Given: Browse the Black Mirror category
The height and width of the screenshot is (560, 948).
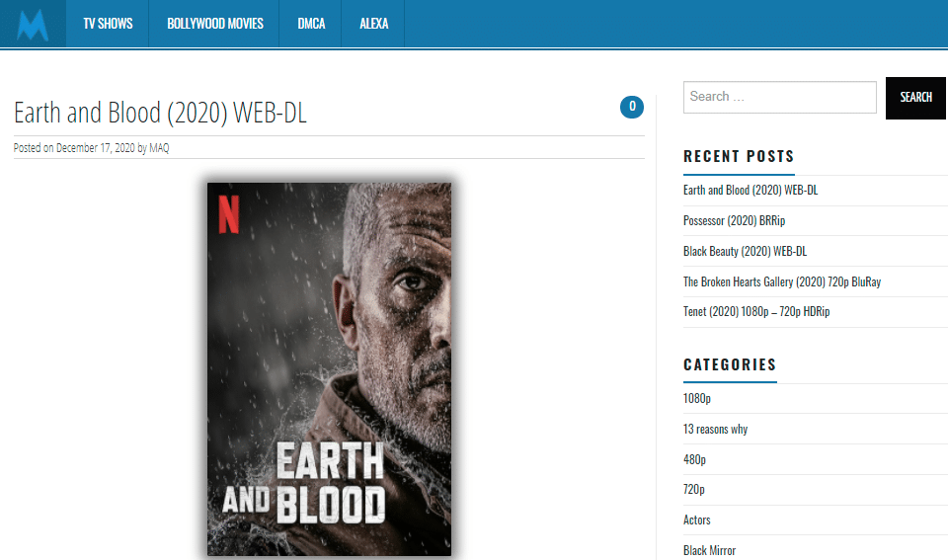Looking at the screenshot, I should pyautogui.click(x=709, y=550).
